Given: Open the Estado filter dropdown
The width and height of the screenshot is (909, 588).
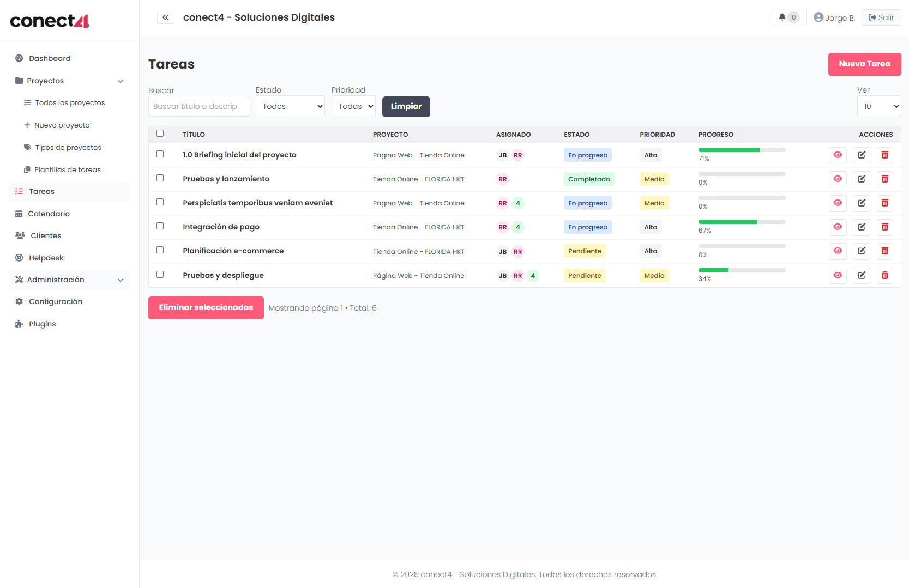Looking at the screenshot, I should coord(290,106).
